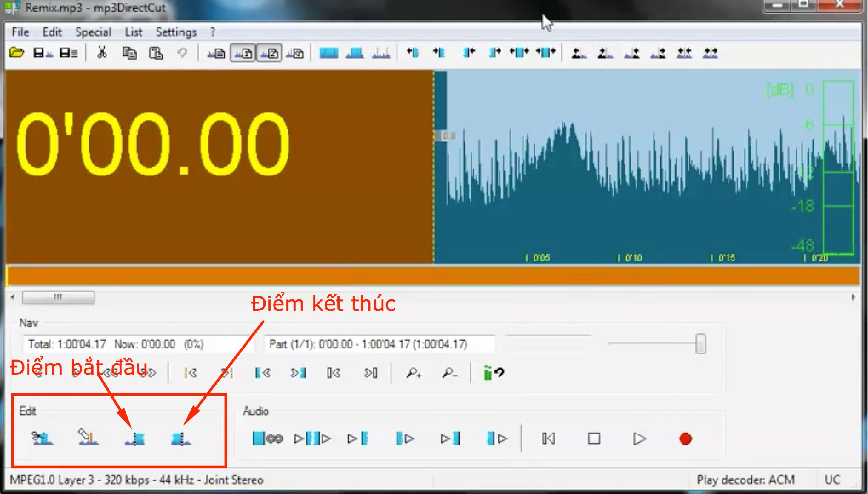Click 'Play decoder: ACM' status text
The image size is (868, 494).
click(745, 480)
